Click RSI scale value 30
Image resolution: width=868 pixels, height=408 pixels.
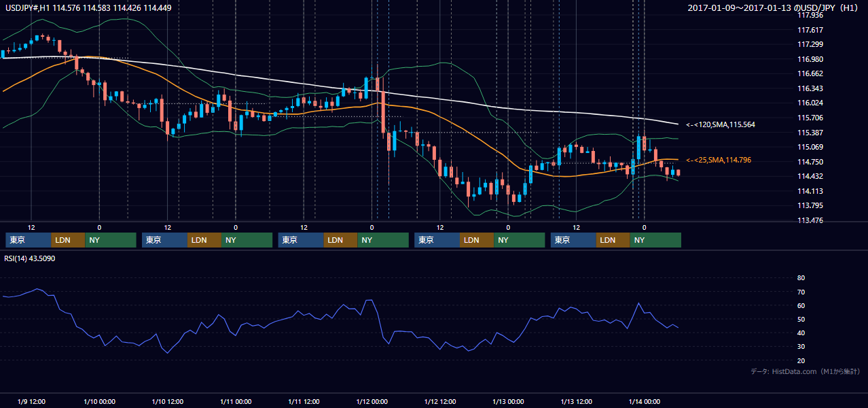[801, 346]
